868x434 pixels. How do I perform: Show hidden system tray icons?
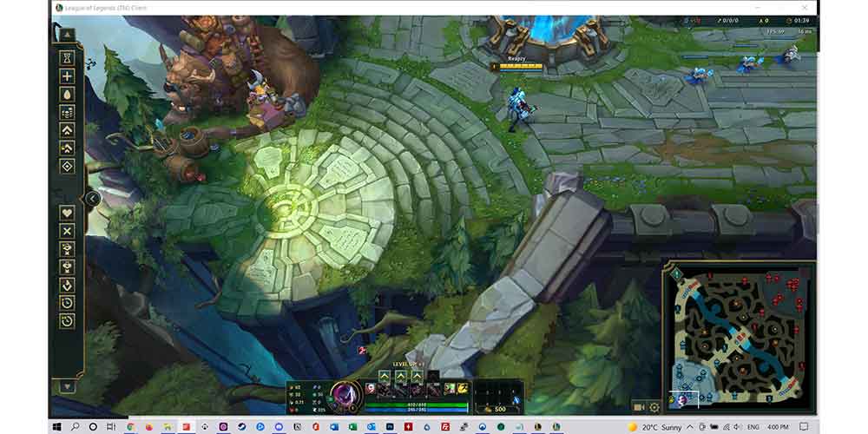click(x=690, y=427)
